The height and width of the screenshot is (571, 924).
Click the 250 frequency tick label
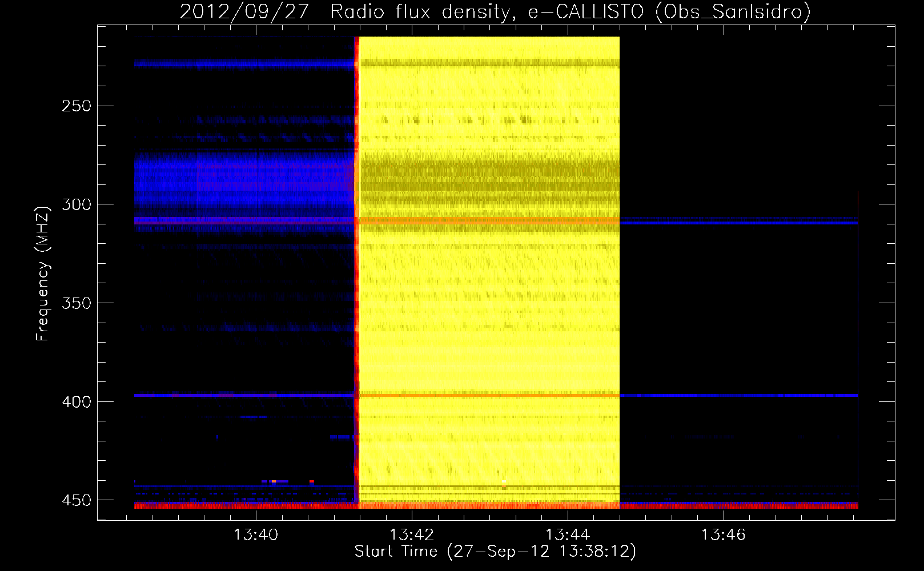(x=77, y=106)
